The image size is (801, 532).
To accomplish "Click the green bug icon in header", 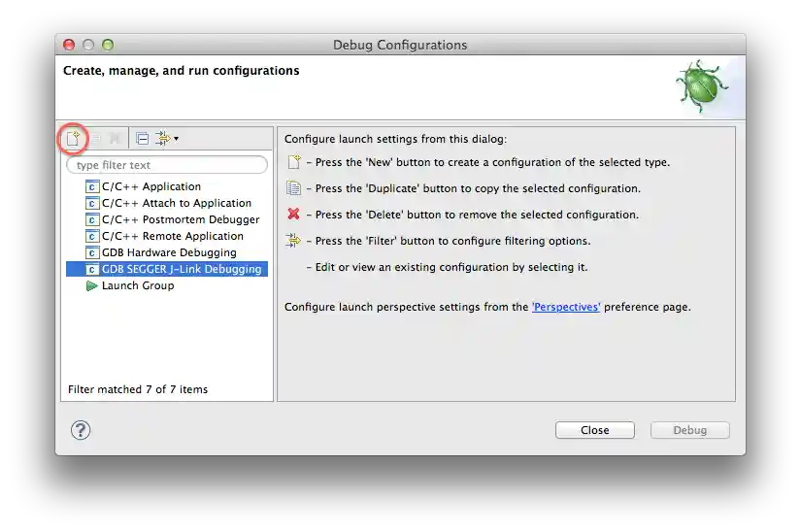I will [702, 86].
